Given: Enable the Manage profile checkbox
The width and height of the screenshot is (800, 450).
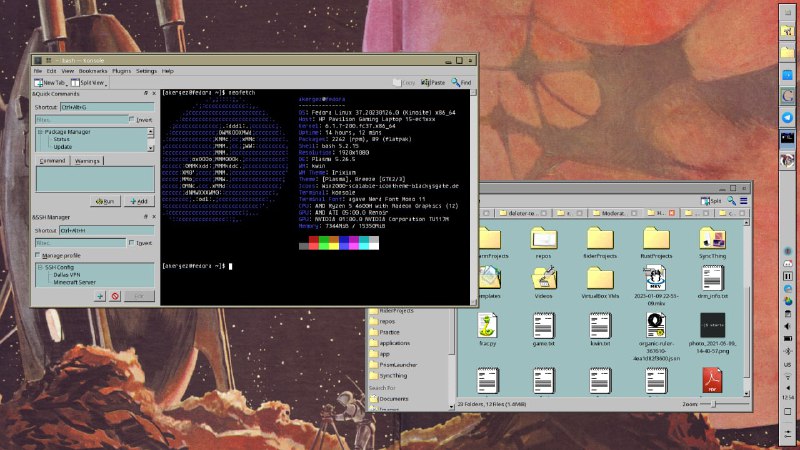Looking at the screenshot, I should pos(37,255).
